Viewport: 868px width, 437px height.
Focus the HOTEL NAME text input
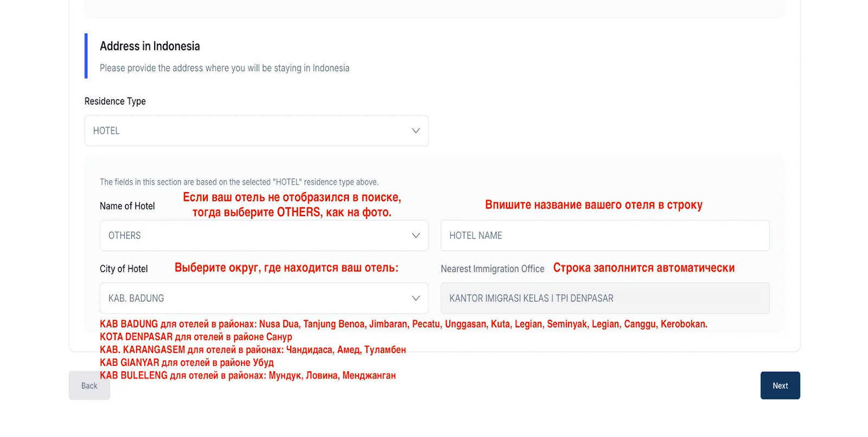(x=604, y=236)
